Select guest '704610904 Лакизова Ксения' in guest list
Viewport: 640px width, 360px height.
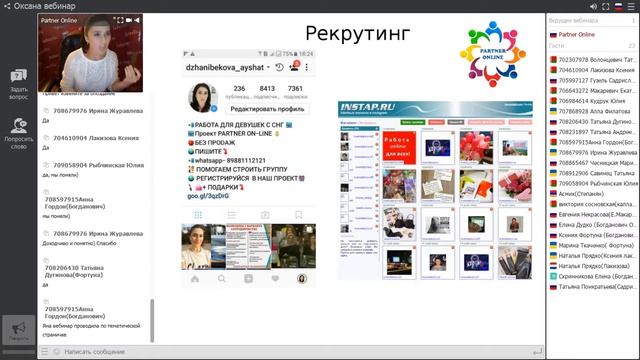click(593, 70)
